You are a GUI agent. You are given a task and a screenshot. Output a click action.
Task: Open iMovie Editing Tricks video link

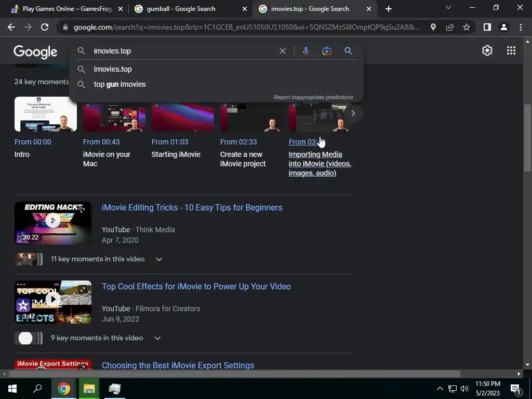192,208
